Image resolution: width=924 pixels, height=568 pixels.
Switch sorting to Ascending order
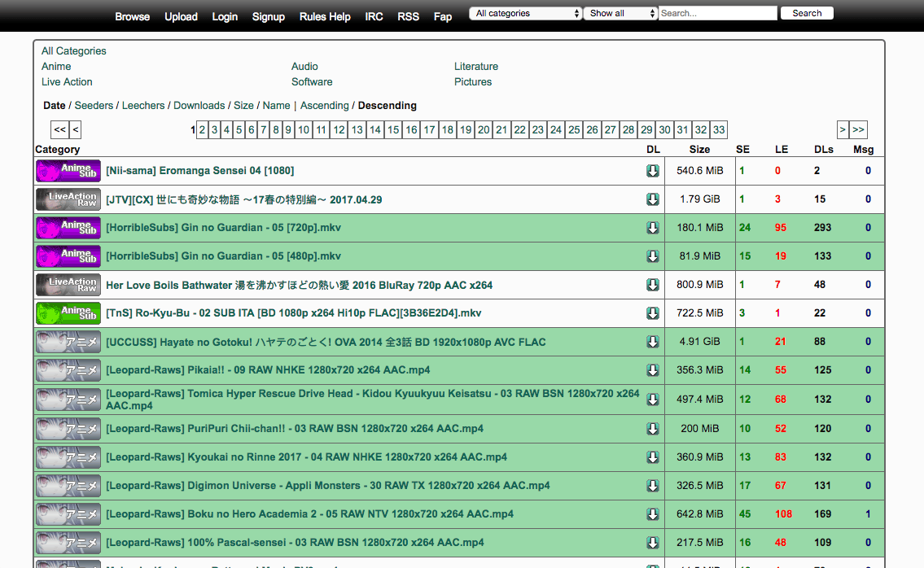pos(324,105)
